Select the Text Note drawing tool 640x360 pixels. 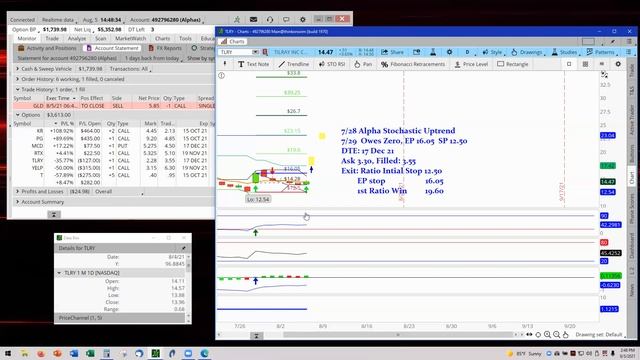(253, 64)
